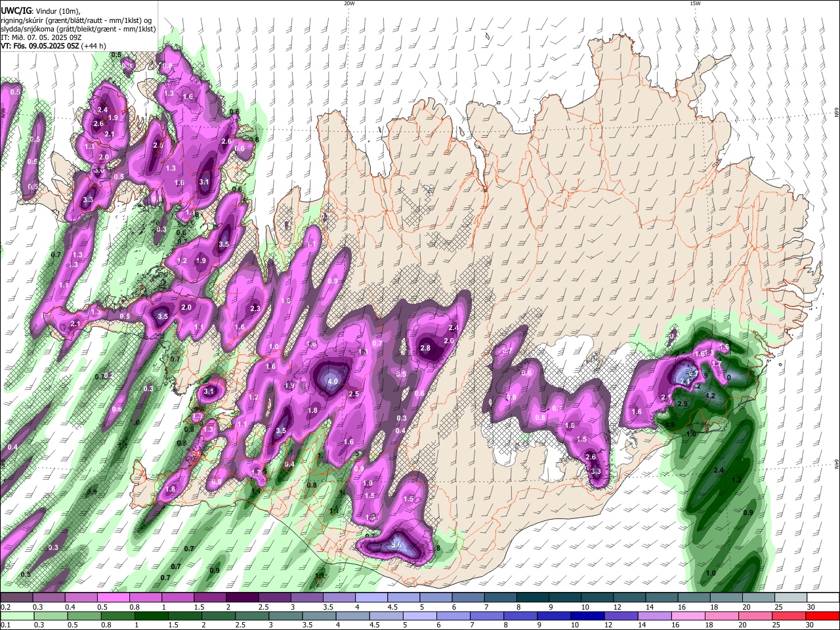
Task: Click the bright red swatch at the scale end
Action: (x=823, y=616)
